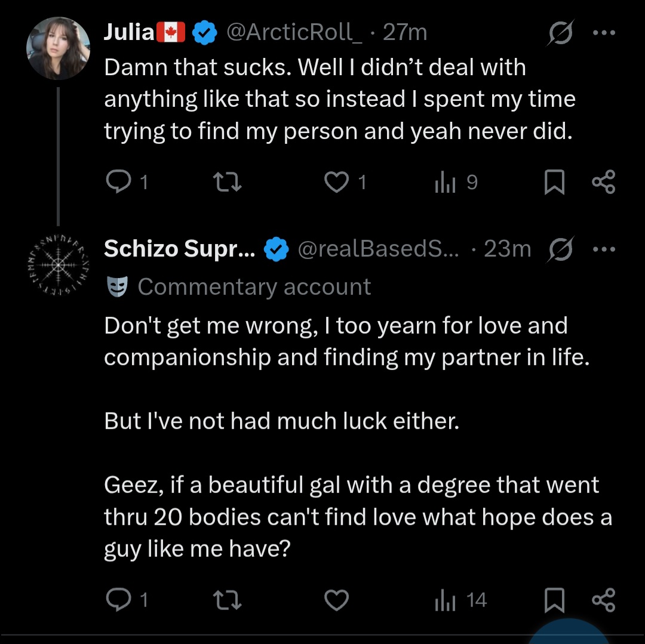Open more options for Julia's tweet
The image size is (645, 644).
point(603,33)
